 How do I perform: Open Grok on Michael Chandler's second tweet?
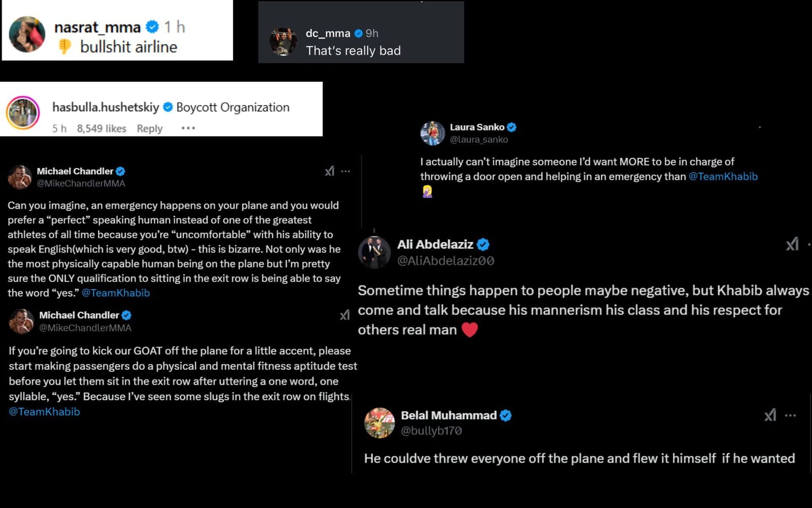tap(346, 315)
